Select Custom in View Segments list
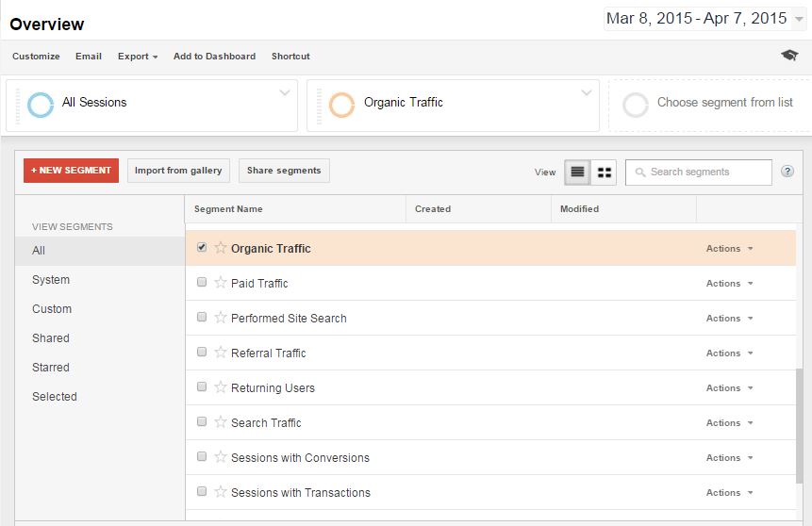Screen dimensions: 812x526 (52, 309)
